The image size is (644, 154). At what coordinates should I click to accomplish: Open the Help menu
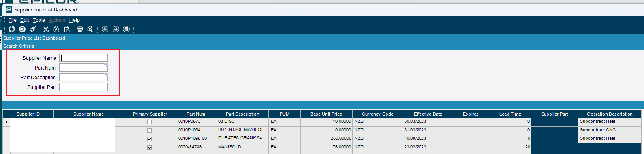(x=74, y=20)
